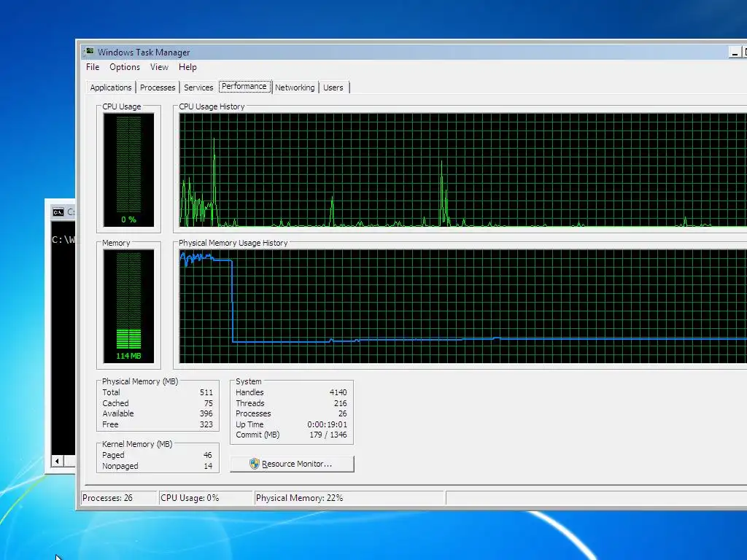This screenshot has height=560, width=747.
Task: Click the Available label
Action: 118,414
